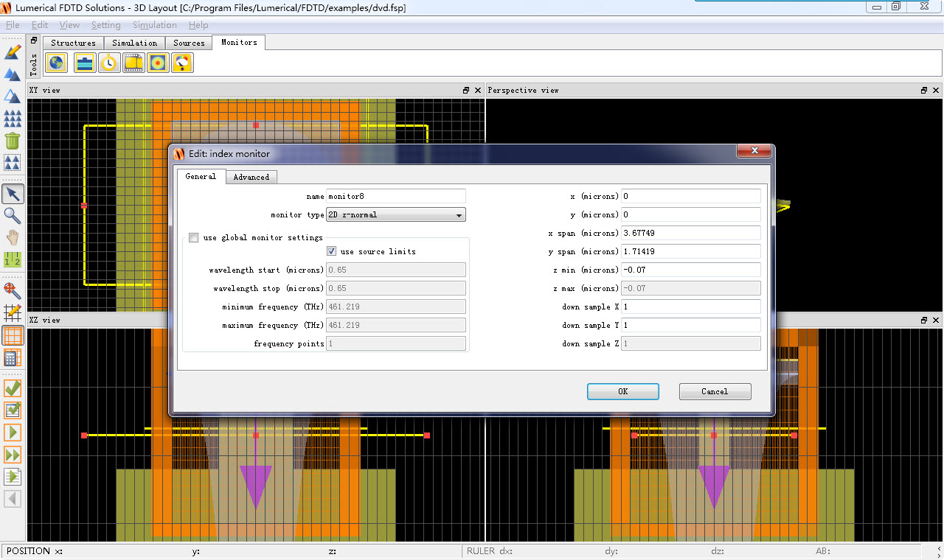This screenshot has width=944, height=560.
Task: Add a movie monitor with film strip icon
Action: [x=133, y=63]
